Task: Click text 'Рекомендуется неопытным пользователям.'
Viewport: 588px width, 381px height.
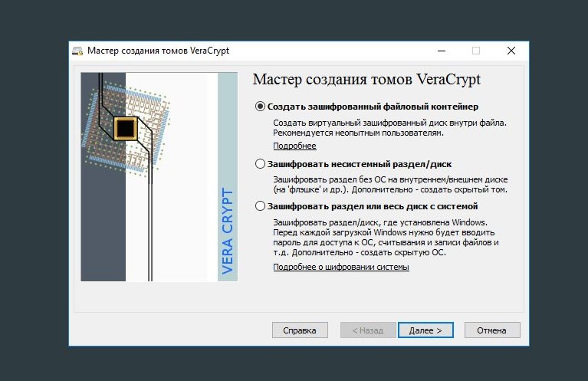Action: point(358,133)
